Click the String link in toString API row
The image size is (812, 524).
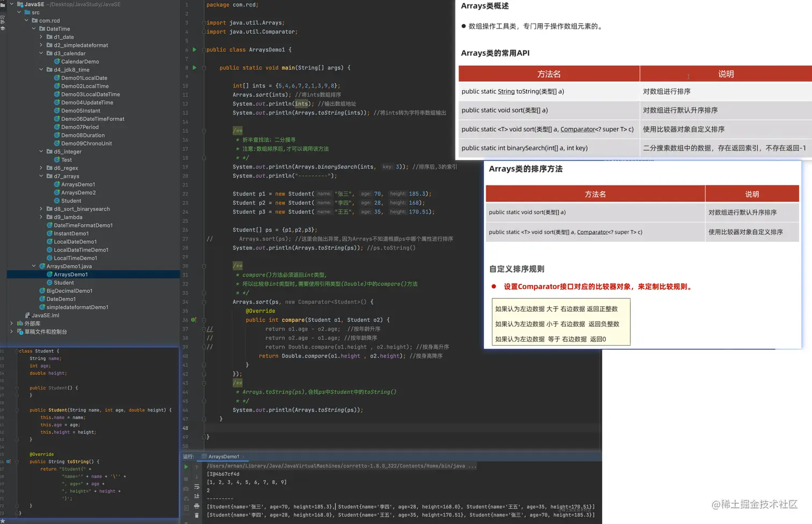(506, 91)
